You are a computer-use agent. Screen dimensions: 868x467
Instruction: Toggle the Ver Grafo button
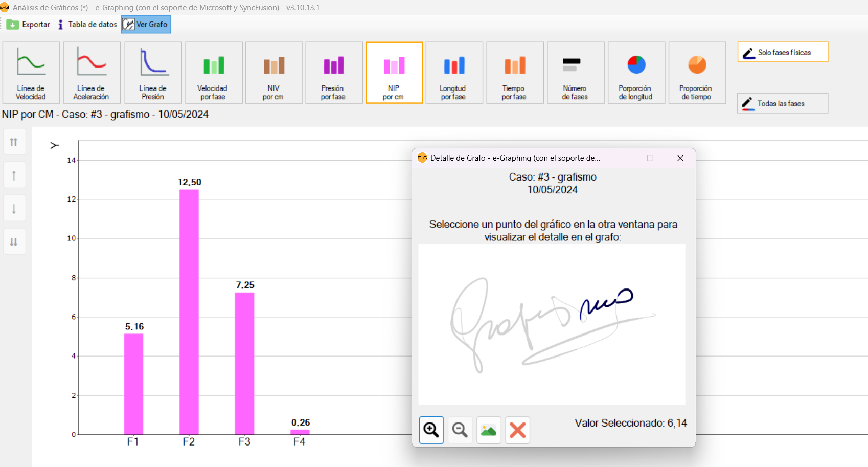pos(146,25)
